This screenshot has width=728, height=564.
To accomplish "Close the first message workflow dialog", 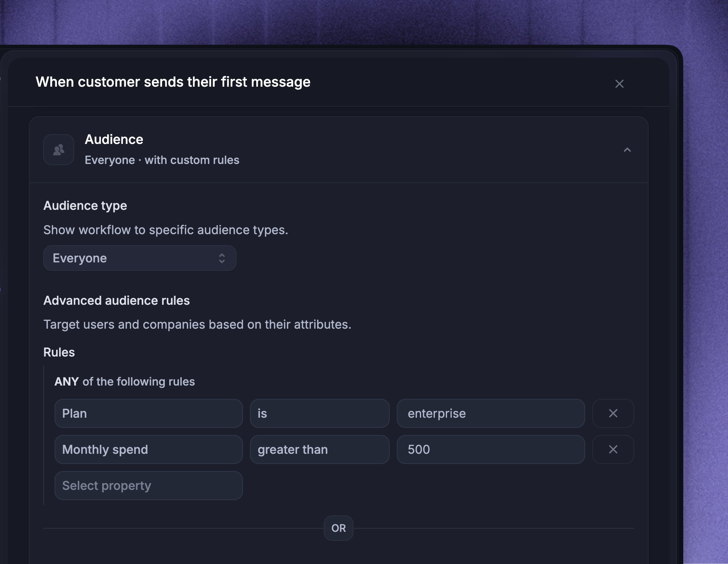I will tap(619, 84).
